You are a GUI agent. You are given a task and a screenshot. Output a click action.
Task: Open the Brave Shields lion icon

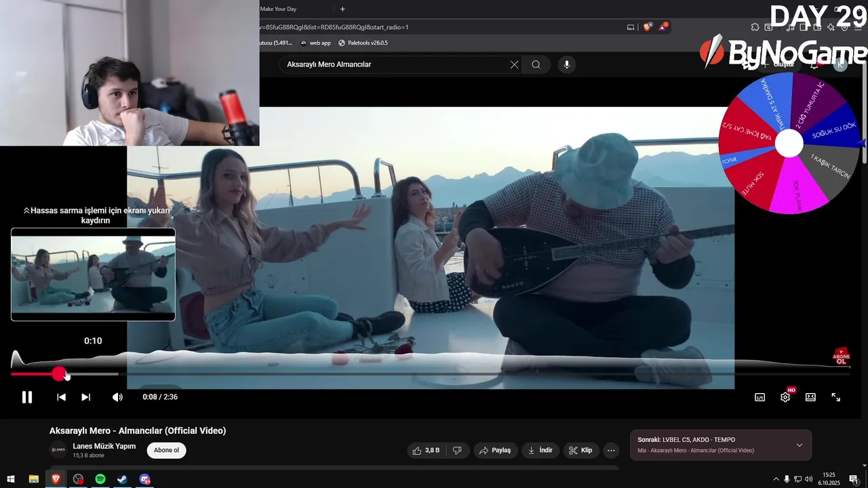pos(647,27)
